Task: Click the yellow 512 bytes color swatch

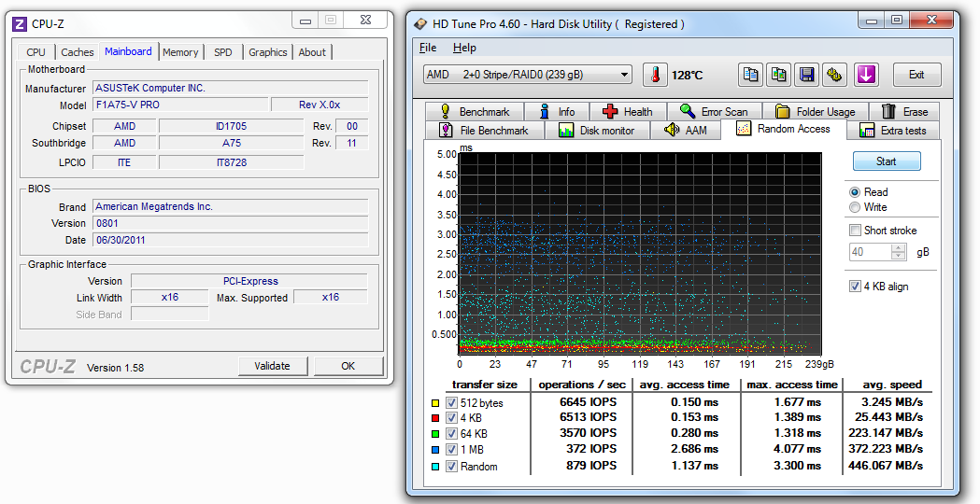Action: pyautogui.click(x=435, y=403)
